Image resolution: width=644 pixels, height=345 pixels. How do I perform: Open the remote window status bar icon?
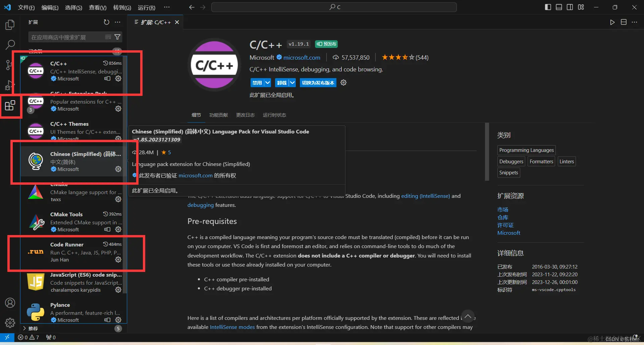click(x=7, y=337)
